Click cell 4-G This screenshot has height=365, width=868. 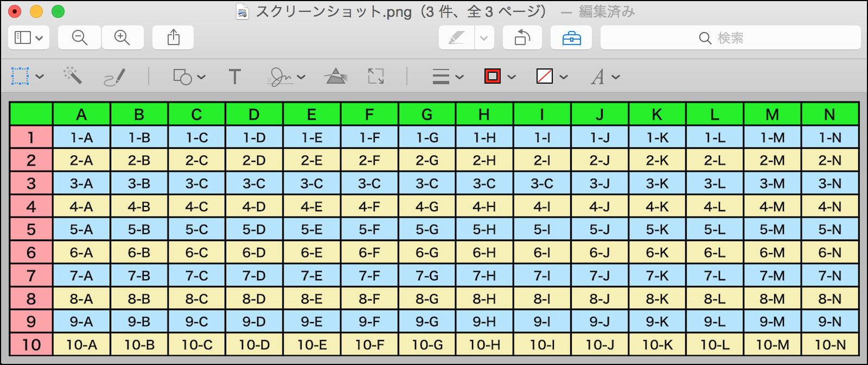(427, 206)
